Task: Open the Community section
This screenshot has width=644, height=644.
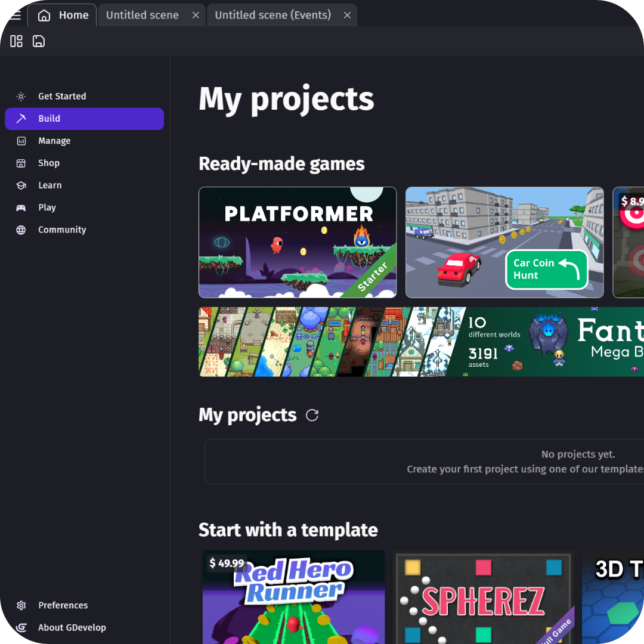Action: tap(62, 230)
